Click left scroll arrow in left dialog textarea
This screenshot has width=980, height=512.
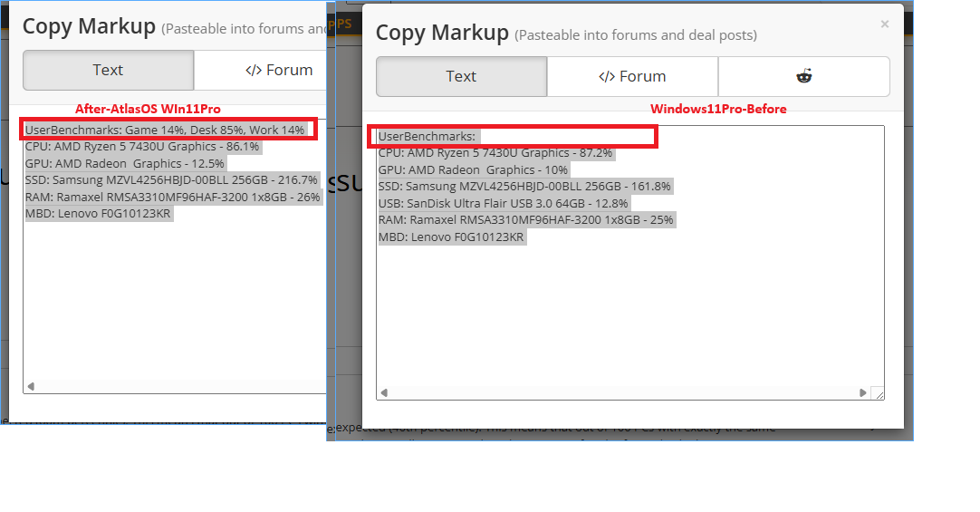(31, 386)
